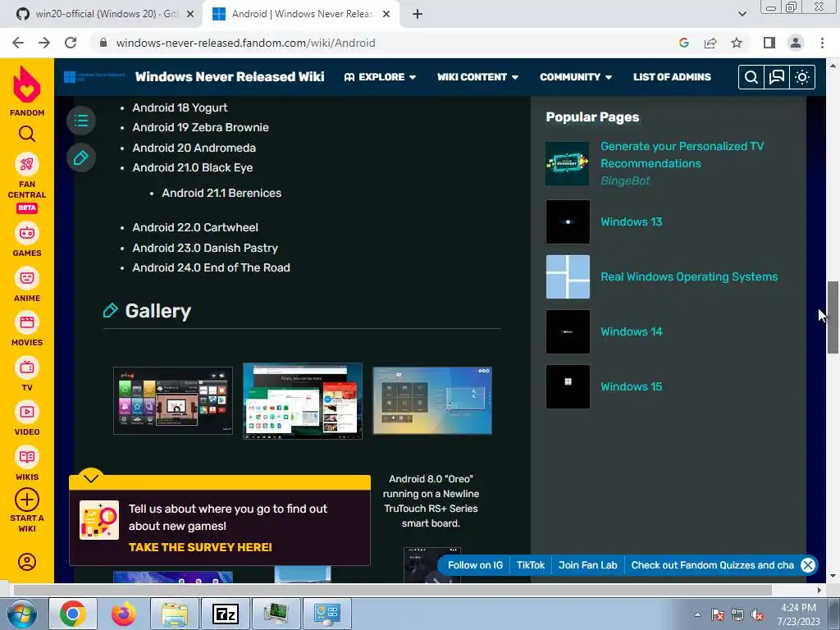Reload the page in Chrome

[x=71, y=43]
